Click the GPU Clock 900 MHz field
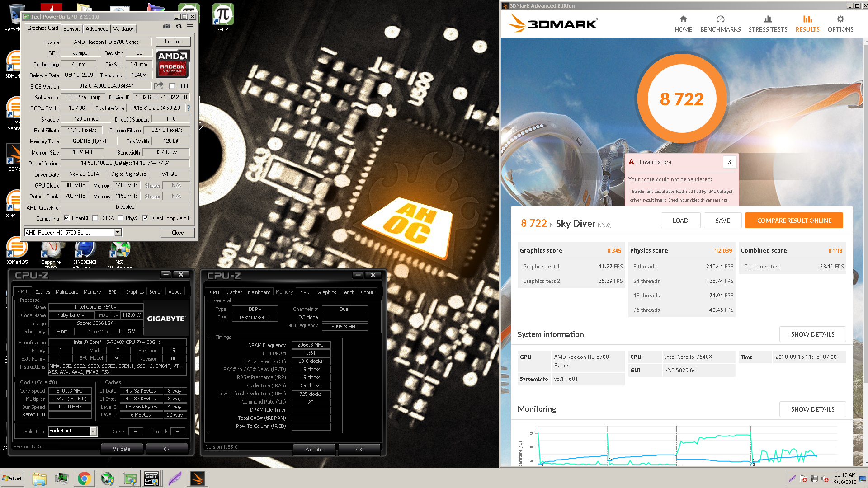 [75, 185]
